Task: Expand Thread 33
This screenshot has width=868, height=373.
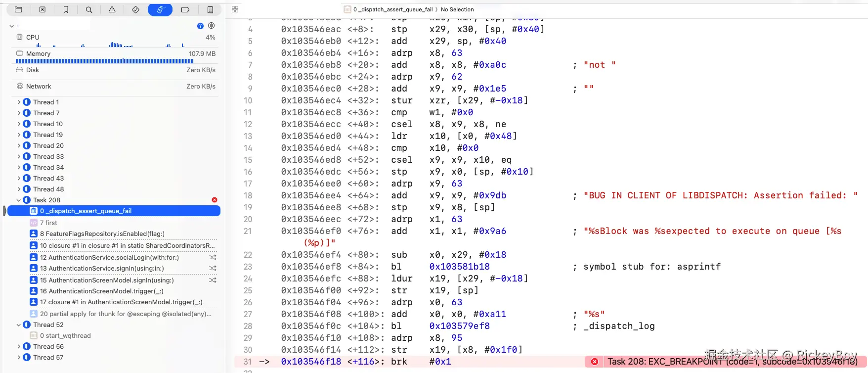Action: pyautogui.click(x=19, y=156)
